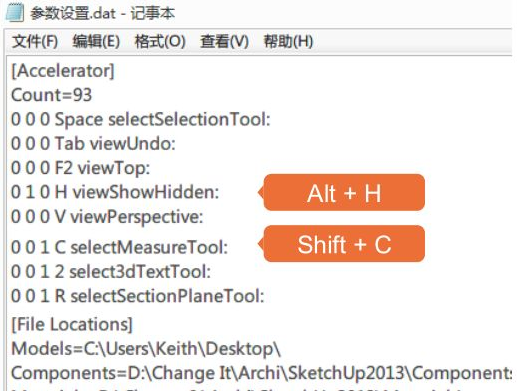This screenshot has width=524, height=391.
Task: Click the Count=93 text line
Action: pos(51,95)
